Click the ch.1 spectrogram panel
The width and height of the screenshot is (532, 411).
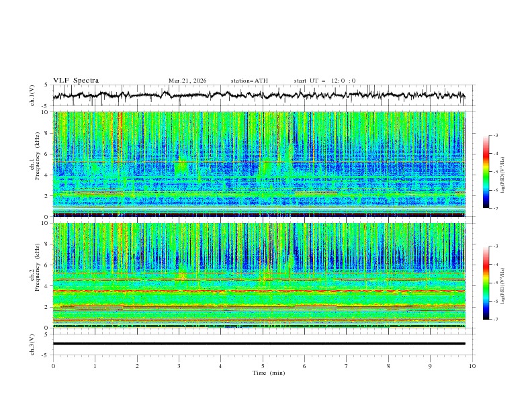click(x=259, y=164)
